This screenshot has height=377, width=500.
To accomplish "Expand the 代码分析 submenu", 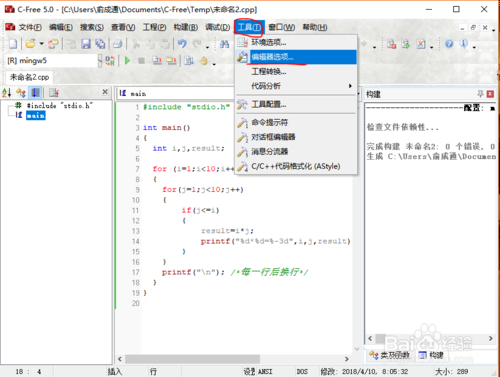I will tap(296, 86).
